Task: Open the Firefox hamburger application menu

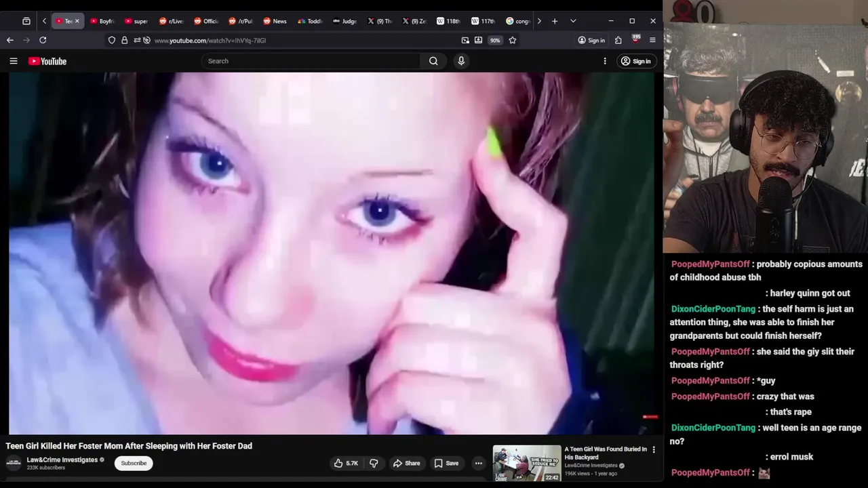Action: click(x=652, y=41)
